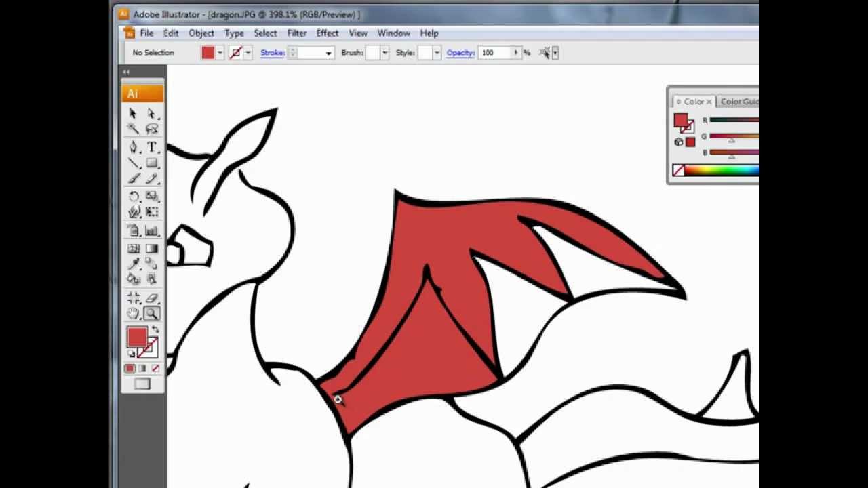
Task: Open the Object menu
Action: (x=201, y=33)
